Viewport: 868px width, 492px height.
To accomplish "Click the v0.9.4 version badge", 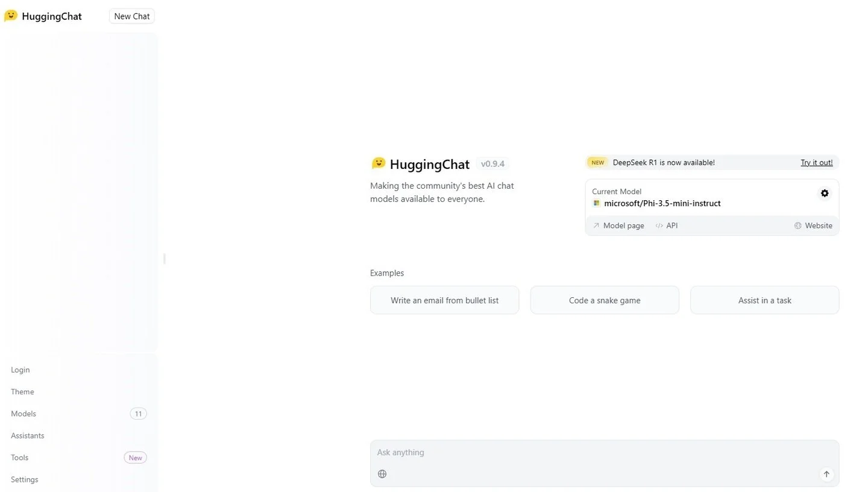I will click(492, 164).
